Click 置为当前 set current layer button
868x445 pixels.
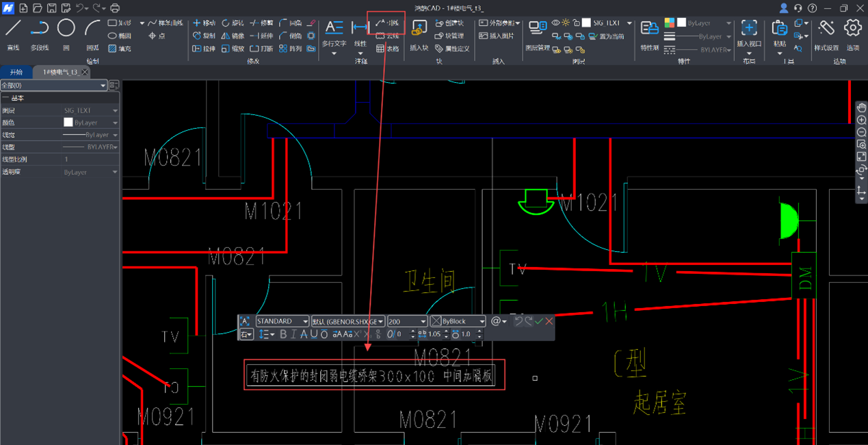pos(606,36)
